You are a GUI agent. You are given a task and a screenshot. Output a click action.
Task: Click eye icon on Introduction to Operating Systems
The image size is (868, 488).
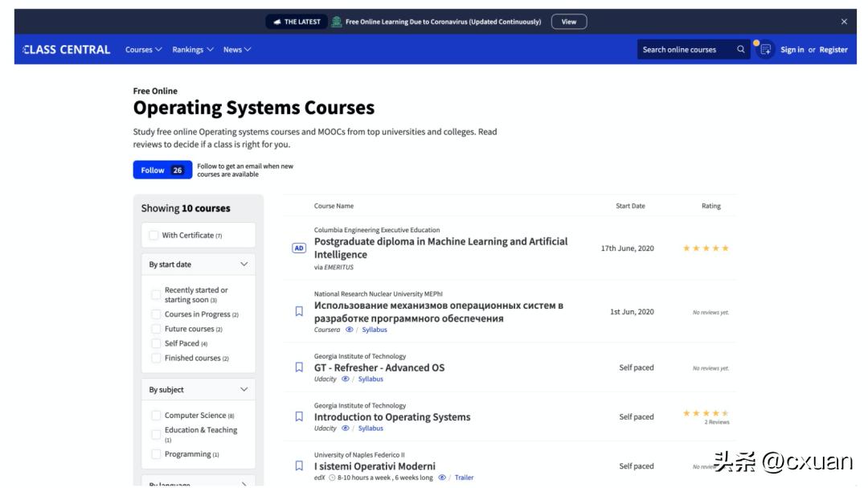[x=346, y=429]
